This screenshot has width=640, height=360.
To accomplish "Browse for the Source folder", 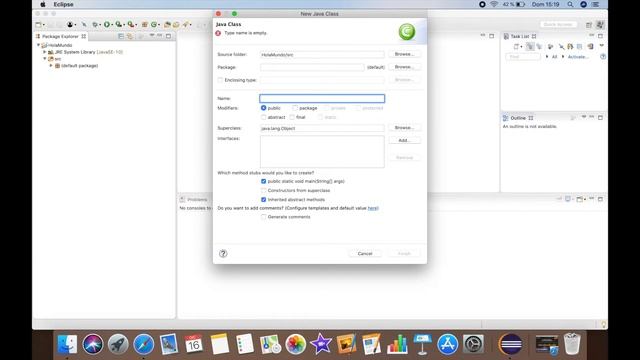I will point(404,54).
